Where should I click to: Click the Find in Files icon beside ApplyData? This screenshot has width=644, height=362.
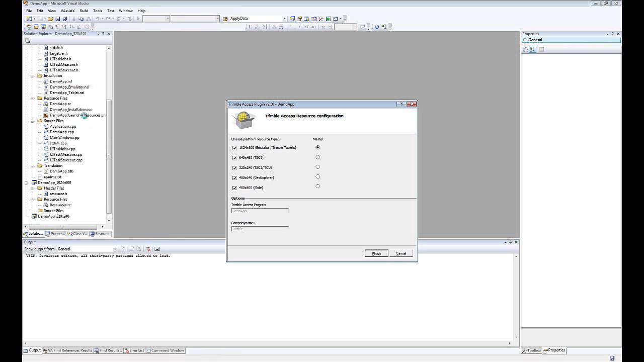tap(225, 19)
